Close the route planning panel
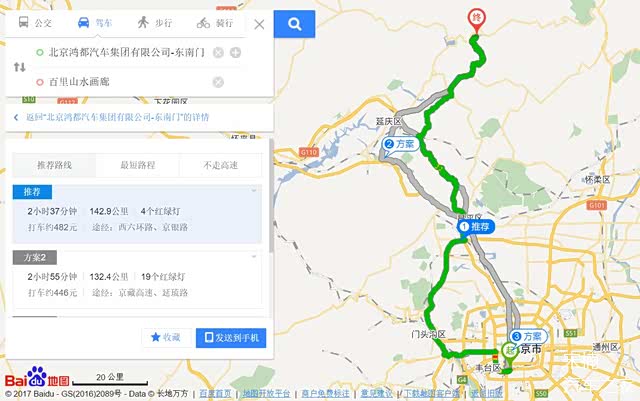 pyautogui.click(x=259, y=25)
